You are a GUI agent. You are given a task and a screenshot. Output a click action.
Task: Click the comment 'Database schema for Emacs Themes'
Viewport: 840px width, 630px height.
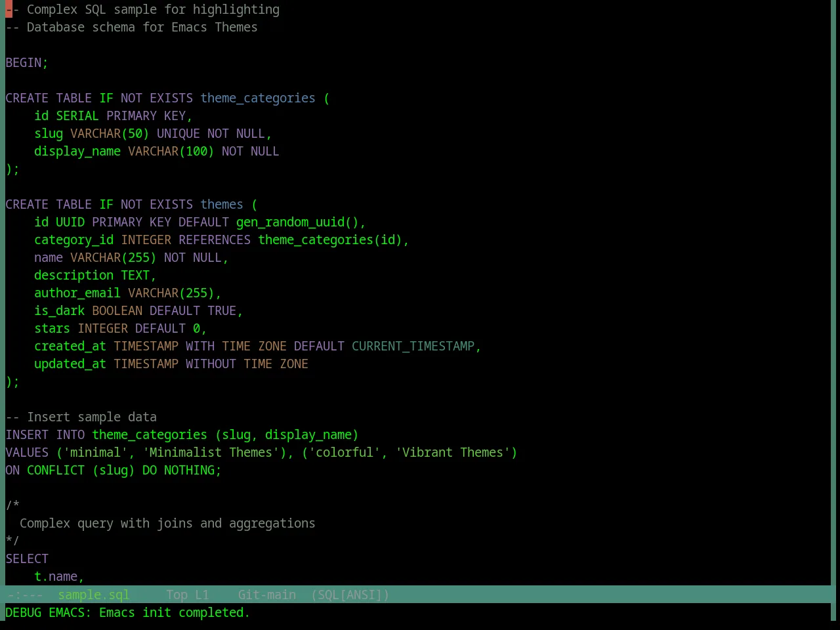[142, 28]
